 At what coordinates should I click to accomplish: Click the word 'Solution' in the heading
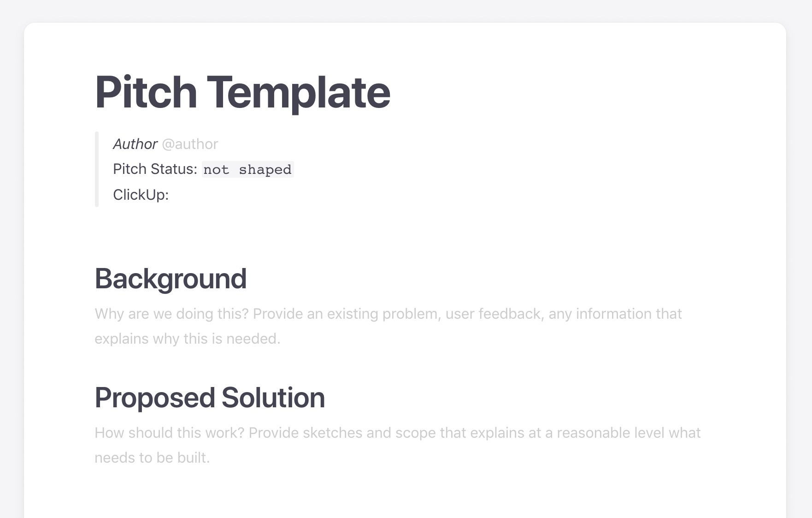(x=273, y=398)
